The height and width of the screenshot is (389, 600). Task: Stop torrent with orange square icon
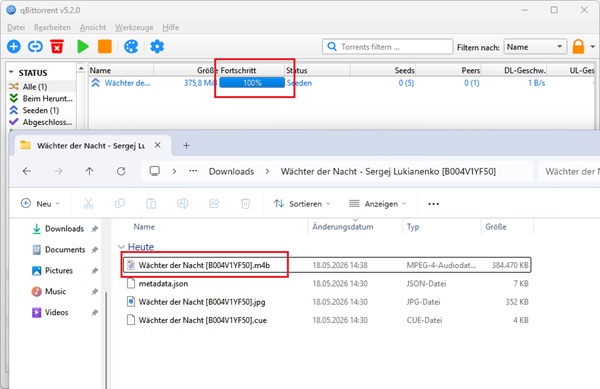click(105, 47)
